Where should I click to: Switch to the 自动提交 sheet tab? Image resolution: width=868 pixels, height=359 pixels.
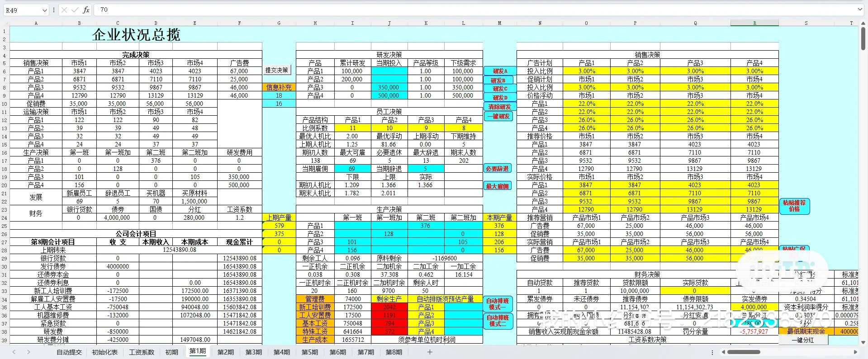[69, 352]
